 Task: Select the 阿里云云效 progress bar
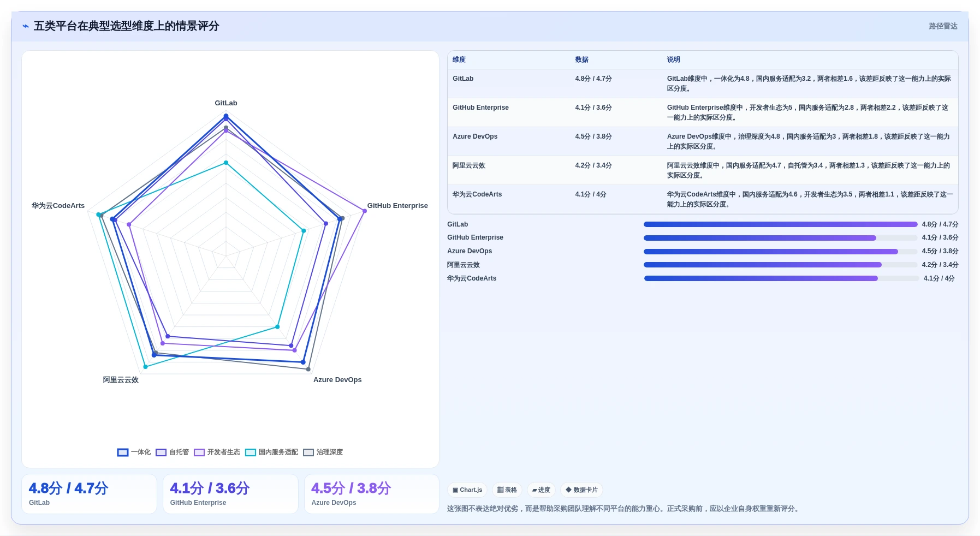pos(780,265)
